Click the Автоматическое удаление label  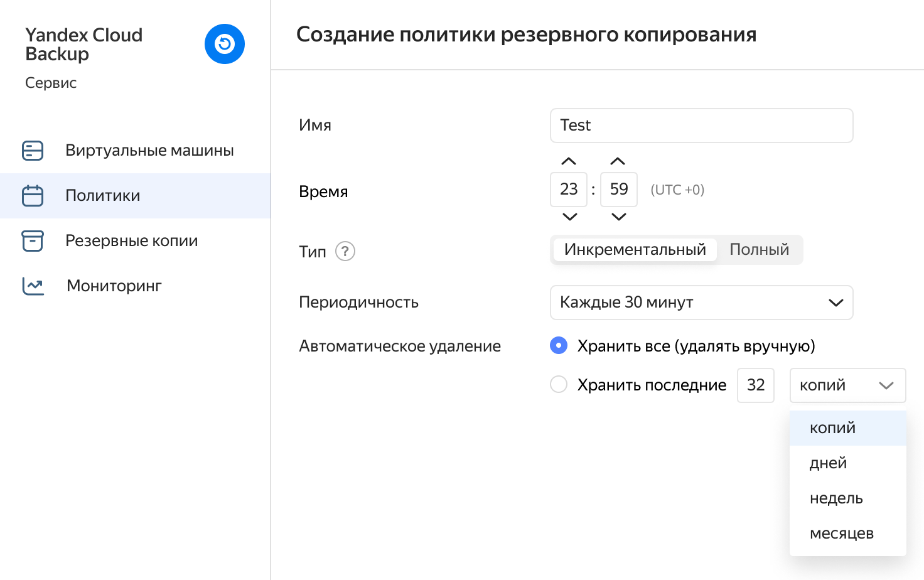(400, 346)
